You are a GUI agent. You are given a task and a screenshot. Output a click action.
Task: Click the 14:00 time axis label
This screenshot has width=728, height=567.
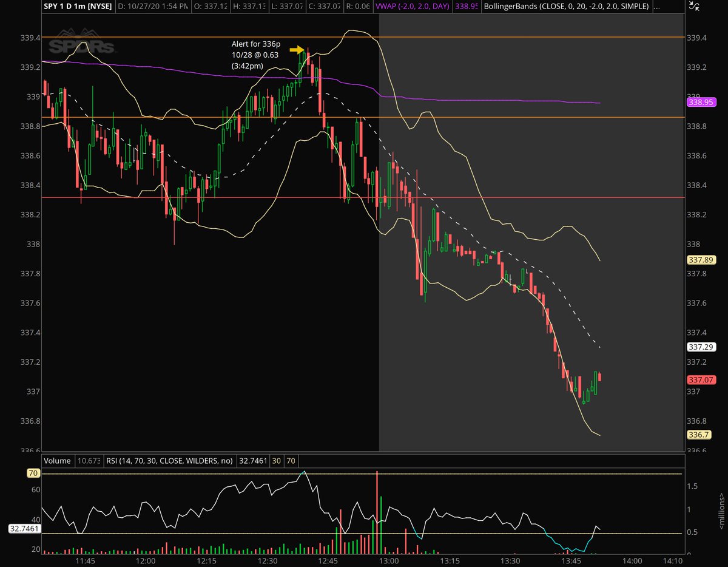click(631, 561)
